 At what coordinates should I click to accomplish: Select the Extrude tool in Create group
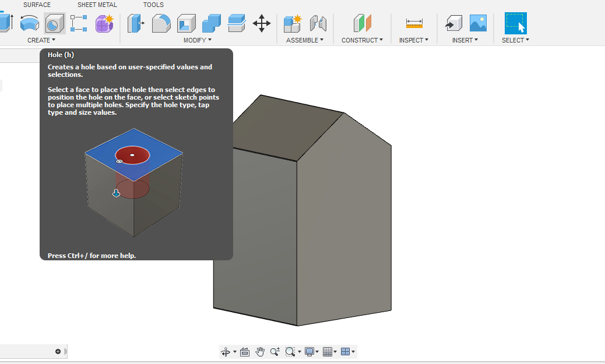[5, 23]
